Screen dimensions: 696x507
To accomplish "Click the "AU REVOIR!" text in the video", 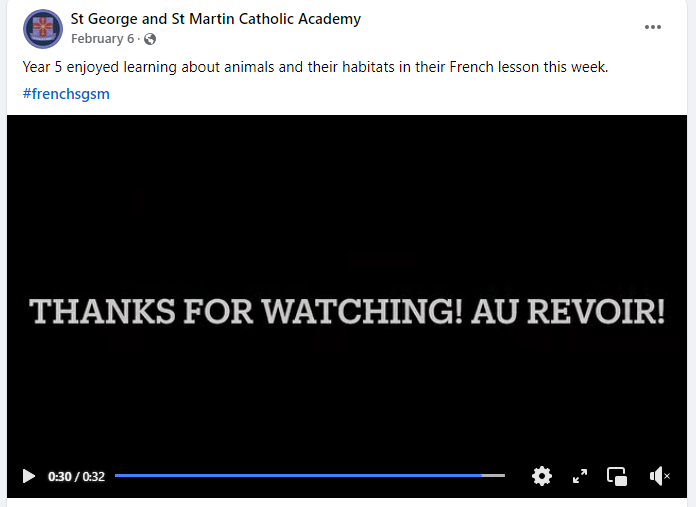I will point(569,311).
